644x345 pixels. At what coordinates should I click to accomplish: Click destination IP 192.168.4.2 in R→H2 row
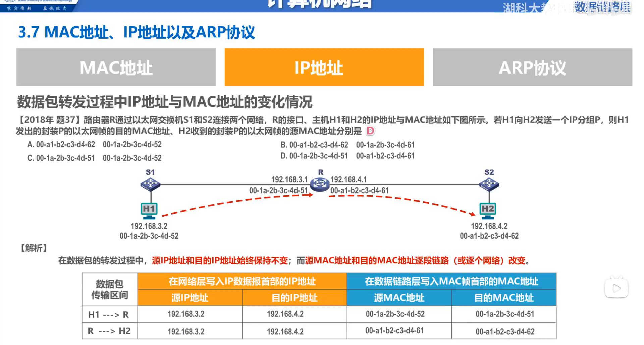(285, 332)
